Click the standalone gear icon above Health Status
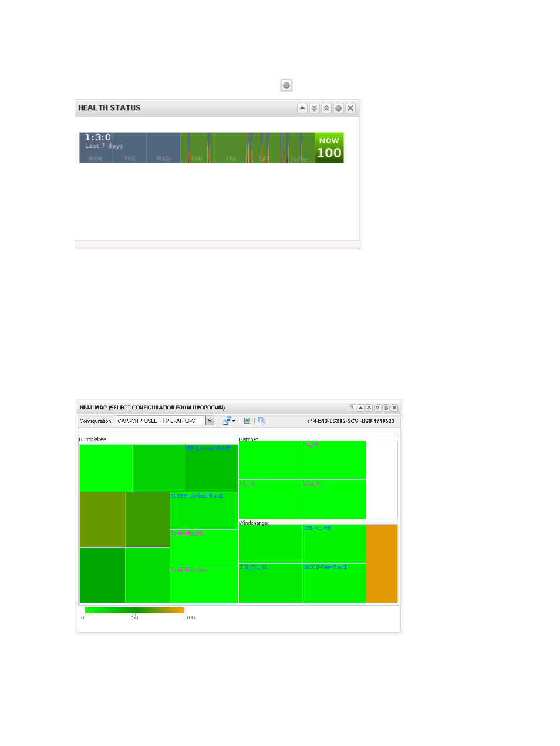The width and height of the screenshot is (560, 746). [286, 85]
